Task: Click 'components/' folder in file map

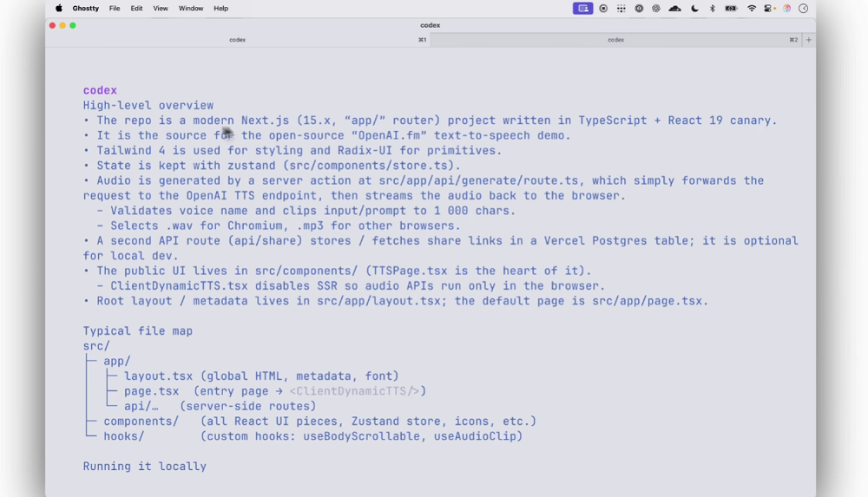Action: [141, 422]
